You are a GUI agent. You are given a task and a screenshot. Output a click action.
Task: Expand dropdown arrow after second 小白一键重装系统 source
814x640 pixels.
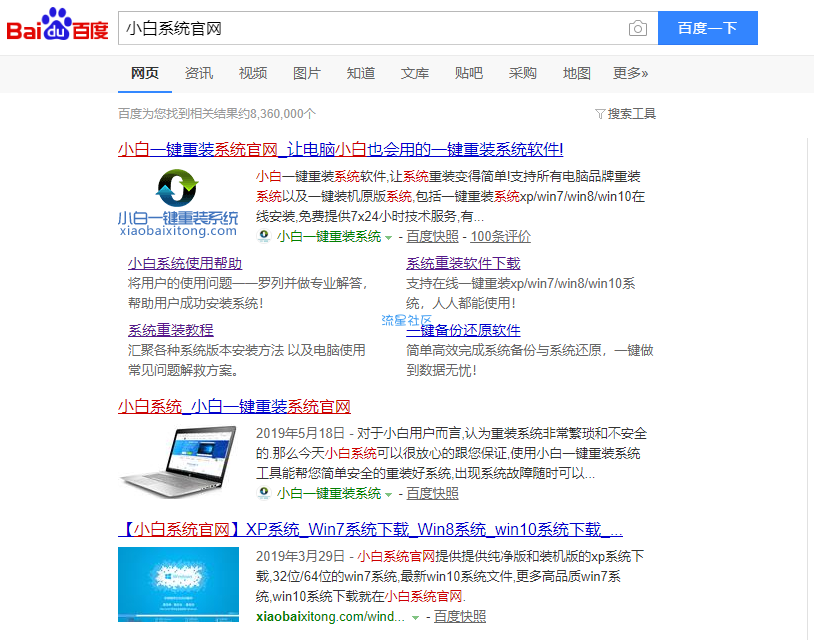click(388, 495)
